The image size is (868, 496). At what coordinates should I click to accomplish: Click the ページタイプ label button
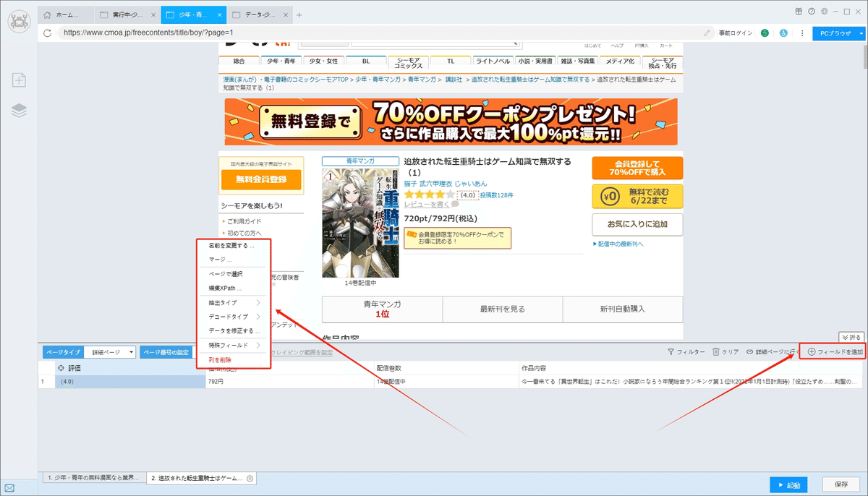click(63, 352)
